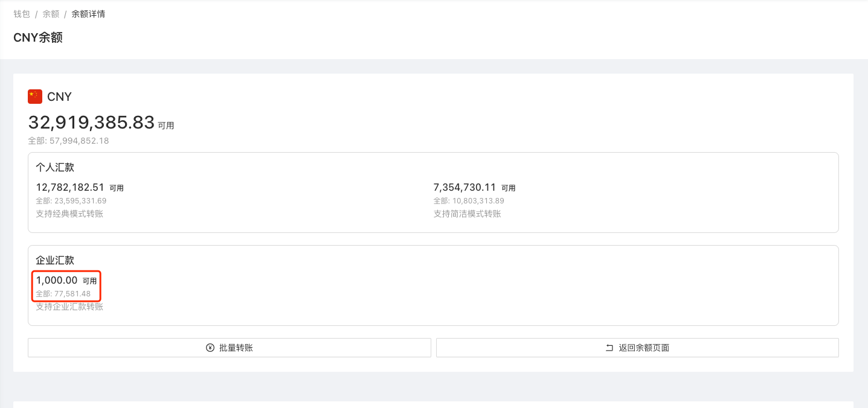This screenshot has height=408, width=868.
Task: Click the 12,782,182.51 available amount
Action: click(x=70, y=188)
